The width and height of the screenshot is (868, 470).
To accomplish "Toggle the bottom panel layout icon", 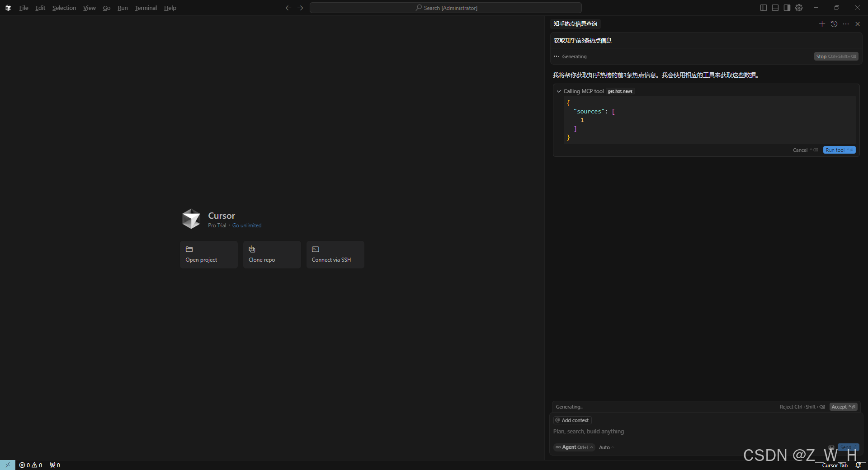I will pyautogui.click(x=775, y=8).
